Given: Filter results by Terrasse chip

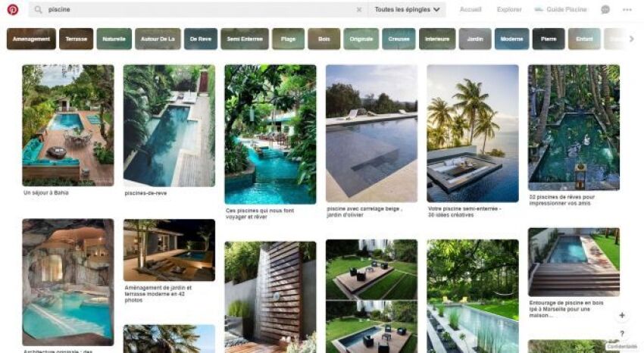Looking at the screenshot, I should [76, 39].
